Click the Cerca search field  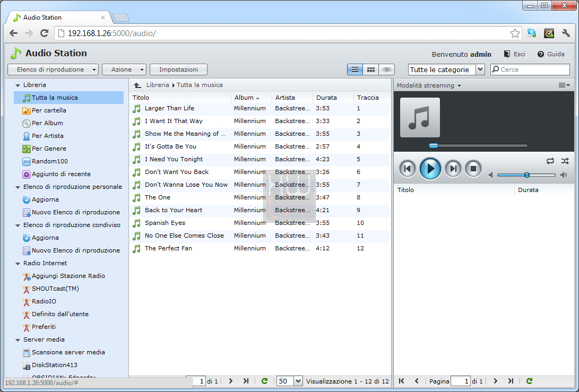click(530, 69)
